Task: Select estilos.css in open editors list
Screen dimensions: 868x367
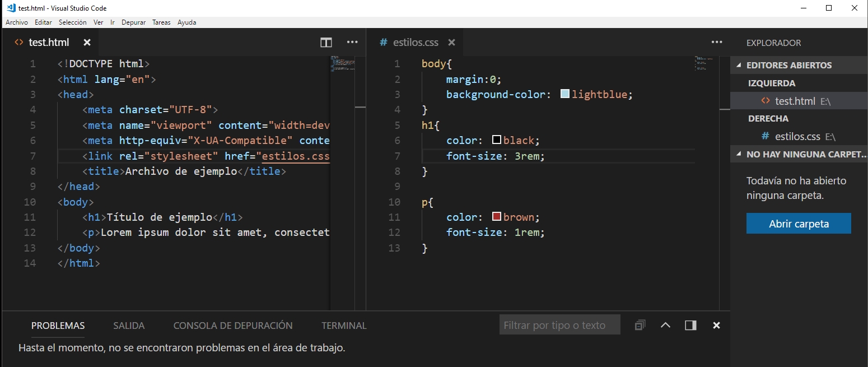Action: [x=797, y=136]
